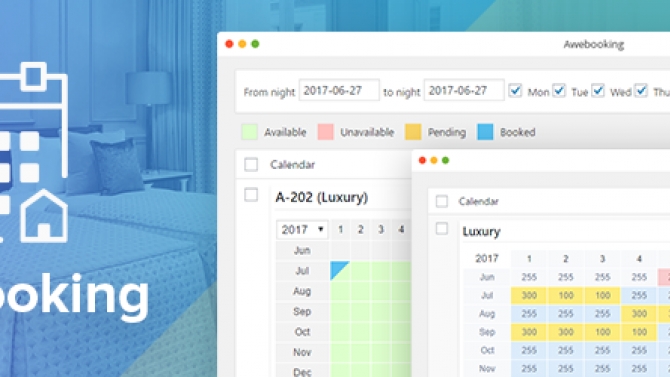The width and height of the screenshot is (670, 377).
Task: Minimize the Awebooking window with yellow button
Action: coord(242,44)
